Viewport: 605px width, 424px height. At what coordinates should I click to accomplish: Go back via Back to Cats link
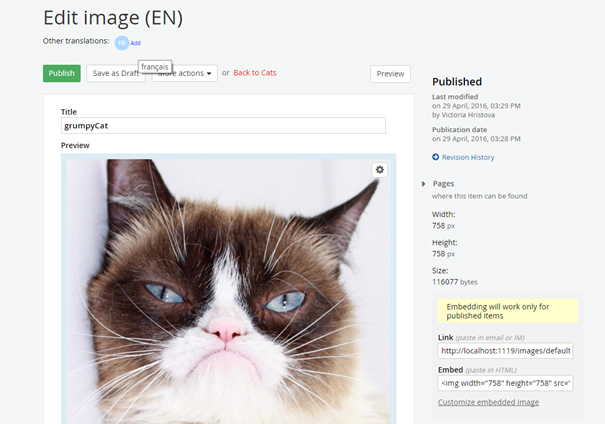coord(255,73)
